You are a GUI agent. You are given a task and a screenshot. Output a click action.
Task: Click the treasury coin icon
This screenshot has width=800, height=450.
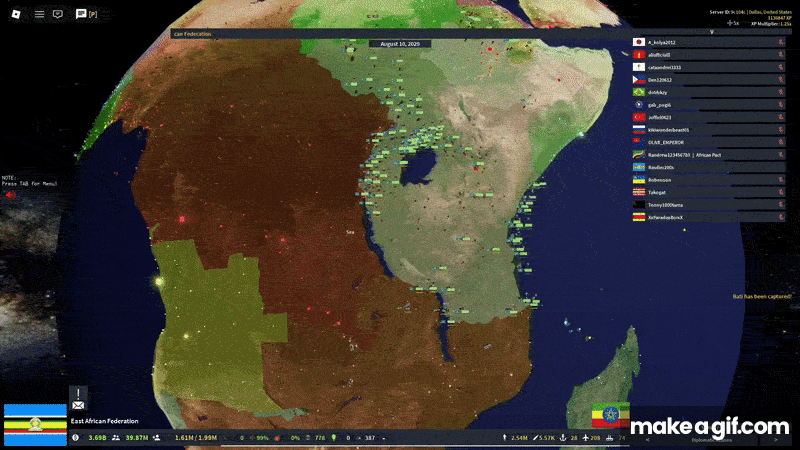76,437
